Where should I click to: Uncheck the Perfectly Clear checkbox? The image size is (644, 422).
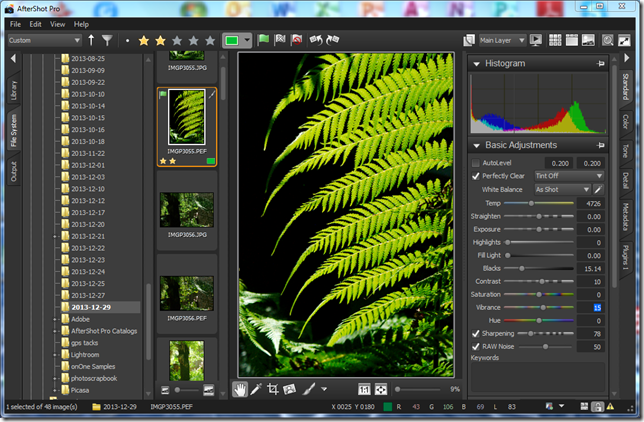tap(476, 176)
